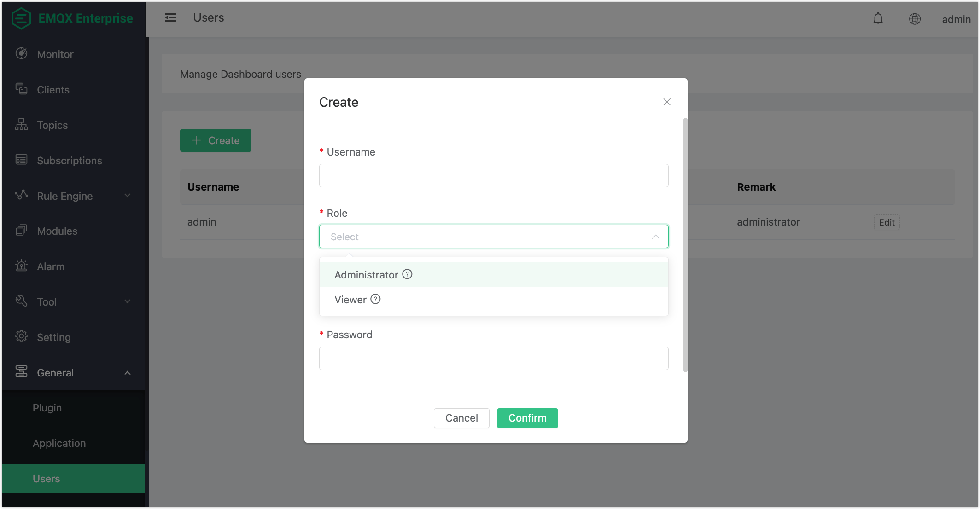Viewport: 980px width, 509px height.
Task: Open the Plugin submenu item
Action: [47, 408]
